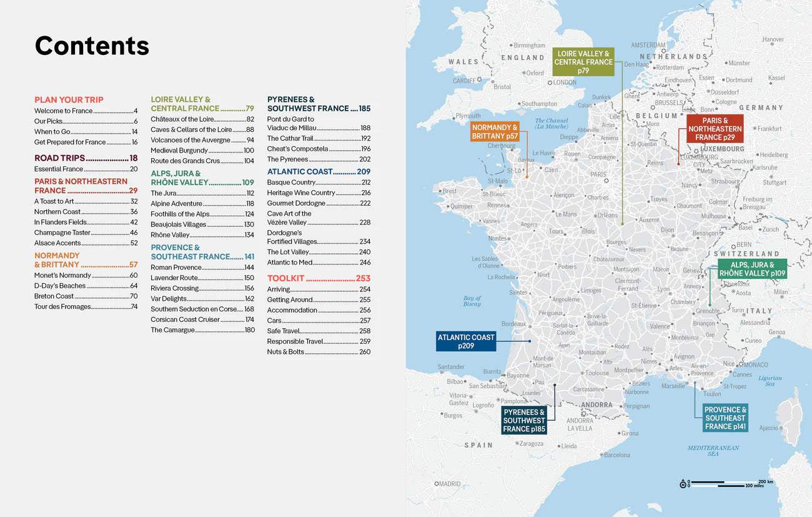812x517 pixels.
Task: Click the Châteaux of the Loire entry
Action: pyautogui.click(x=202, y=119)
